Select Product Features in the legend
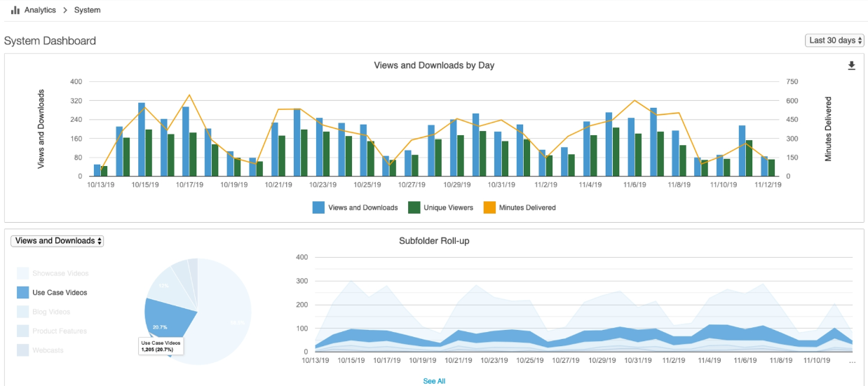The height and width of the screenshot is (386, 868). pos(60,331)
